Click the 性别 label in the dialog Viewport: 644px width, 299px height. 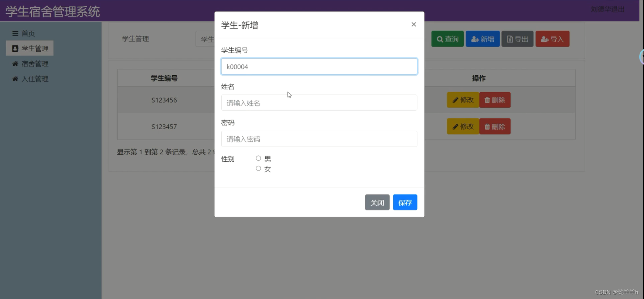point(228,159)
